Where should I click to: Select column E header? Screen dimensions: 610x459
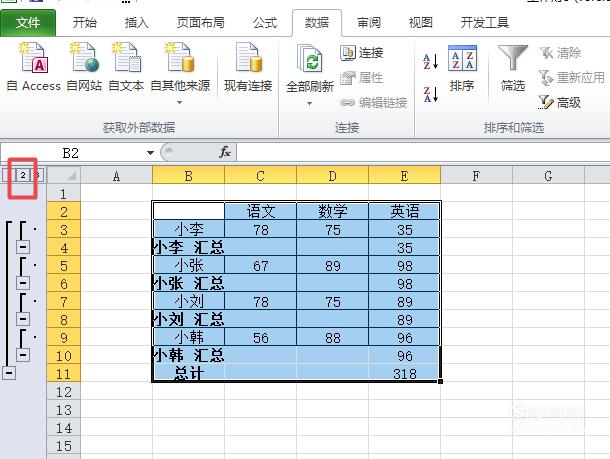coord(405,176)
